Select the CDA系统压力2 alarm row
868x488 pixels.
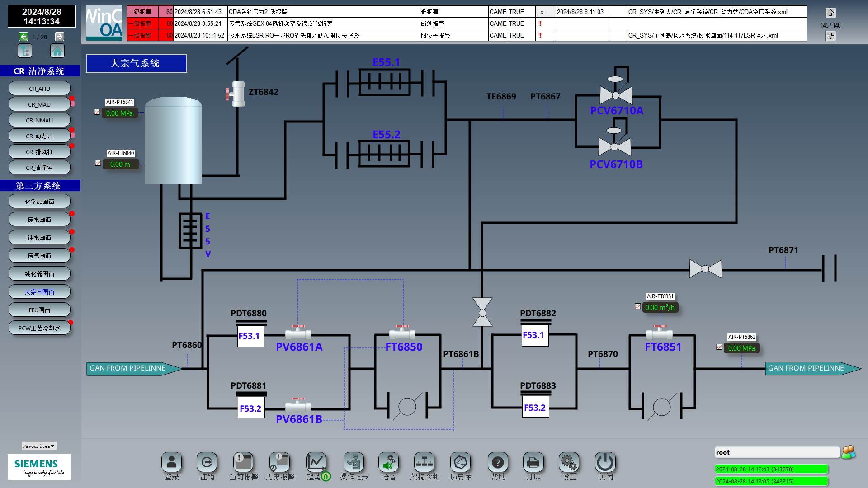(x=467, y=12)
